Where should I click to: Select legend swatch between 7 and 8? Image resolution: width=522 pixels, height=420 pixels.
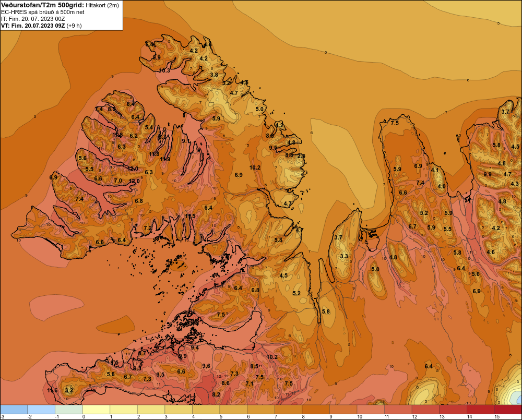tap(289, 410)
